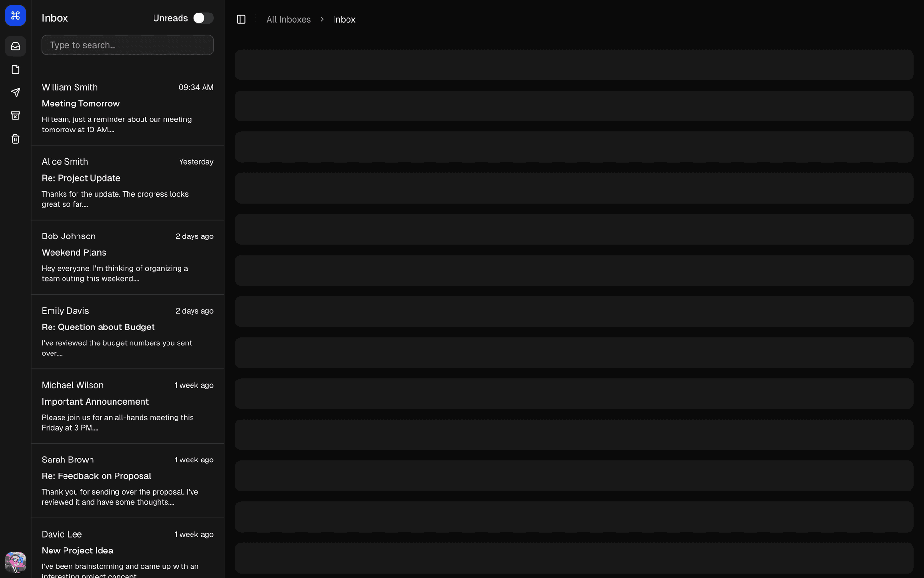The image size is (924, 578).
Task: Open the Inbox tray icon in sidebar
Action: point(15,46)
